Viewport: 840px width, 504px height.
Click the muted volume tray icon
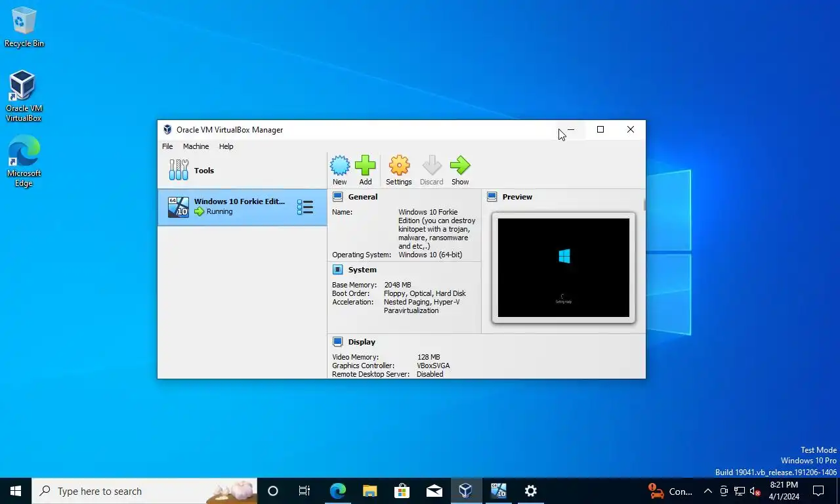[755, 491]
